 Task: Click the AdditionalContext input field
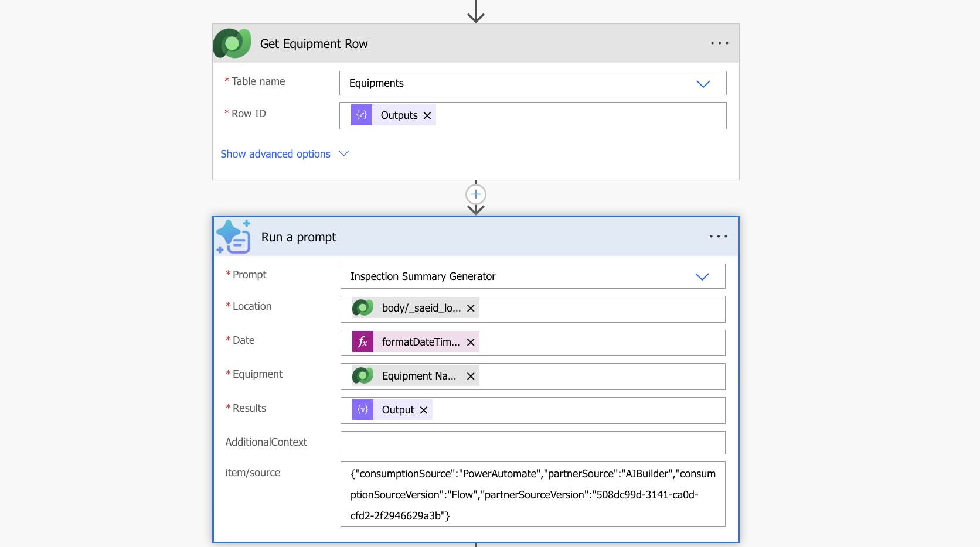pos(533,443)
